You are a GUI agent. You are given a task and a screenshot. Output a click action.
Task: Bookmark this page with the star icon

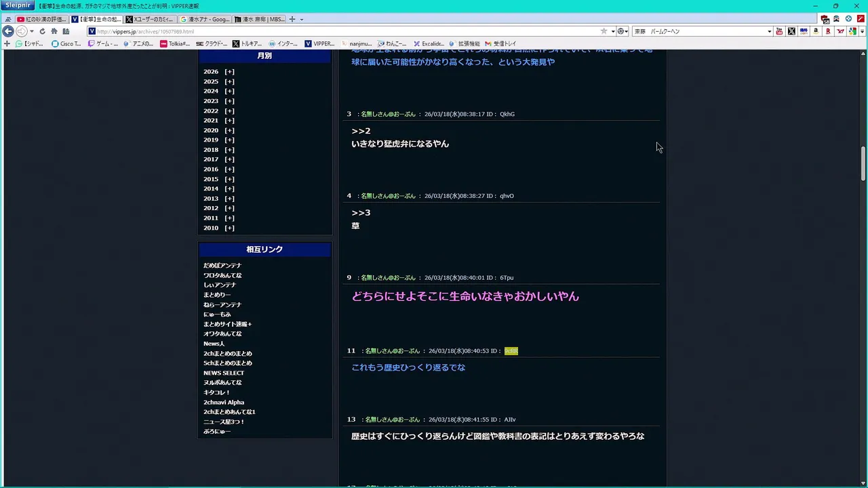click(604, 31)
